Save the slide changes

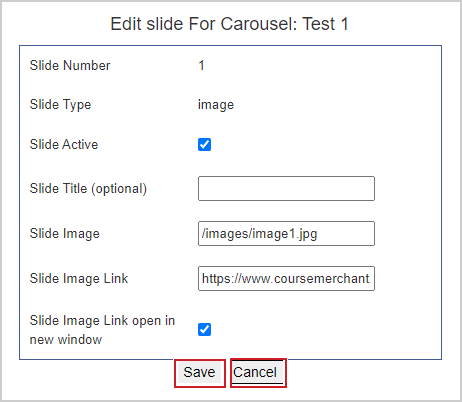(x=200, y=373)
